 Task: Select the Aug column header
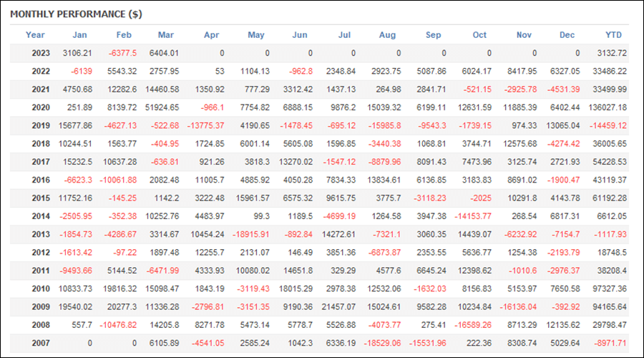[387, 35]
